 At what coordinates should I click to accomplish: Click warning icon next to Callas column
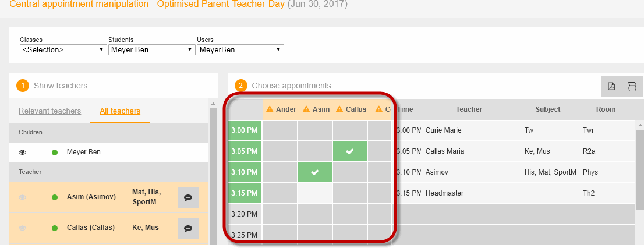339,109
